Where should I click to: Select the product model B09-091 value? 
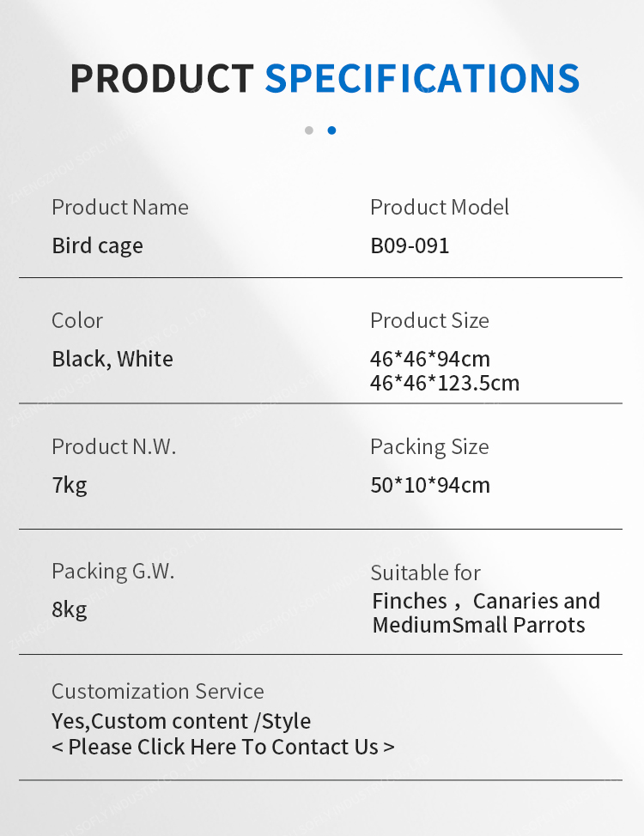point(410,245)
